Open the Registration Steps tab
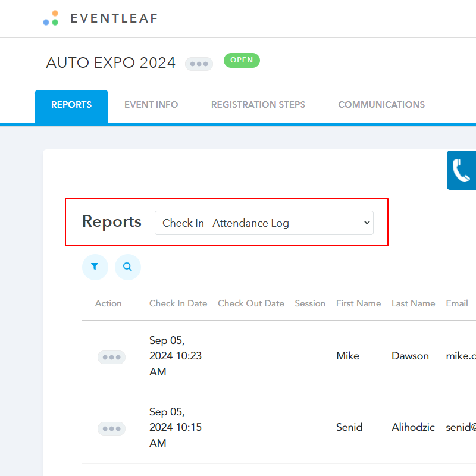The image size is (476, 476). tap(258, 104)
